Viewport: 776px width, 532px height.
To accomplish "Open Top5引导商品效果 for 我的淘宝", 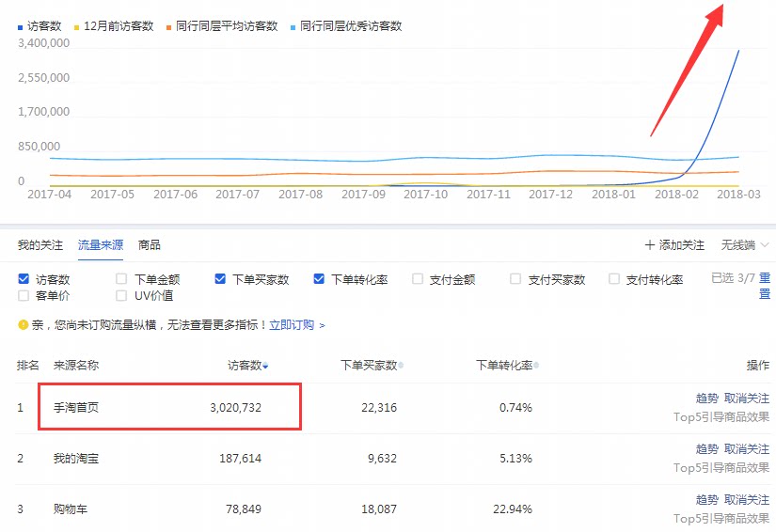I will click(x=721, y=467).
